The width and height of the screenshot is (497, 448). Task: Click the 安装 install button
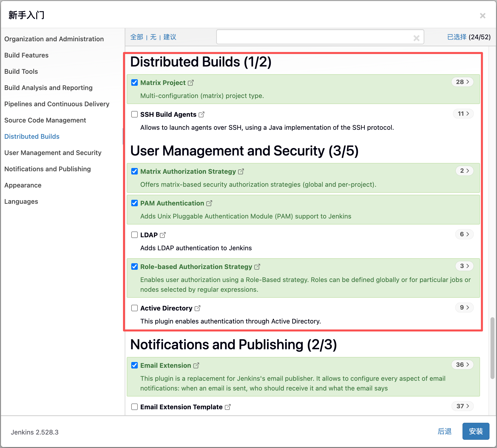(475, 431)
